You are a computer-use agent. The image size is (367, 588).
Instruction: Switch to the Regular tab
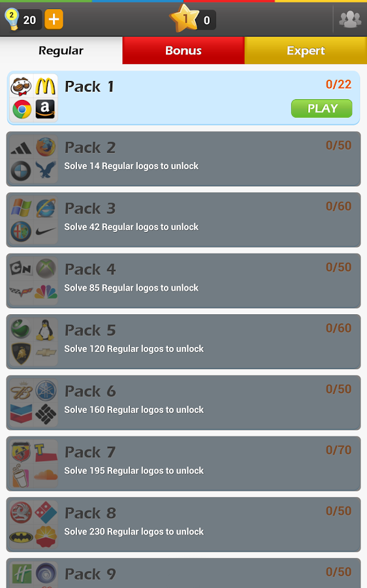coord(61,50)
